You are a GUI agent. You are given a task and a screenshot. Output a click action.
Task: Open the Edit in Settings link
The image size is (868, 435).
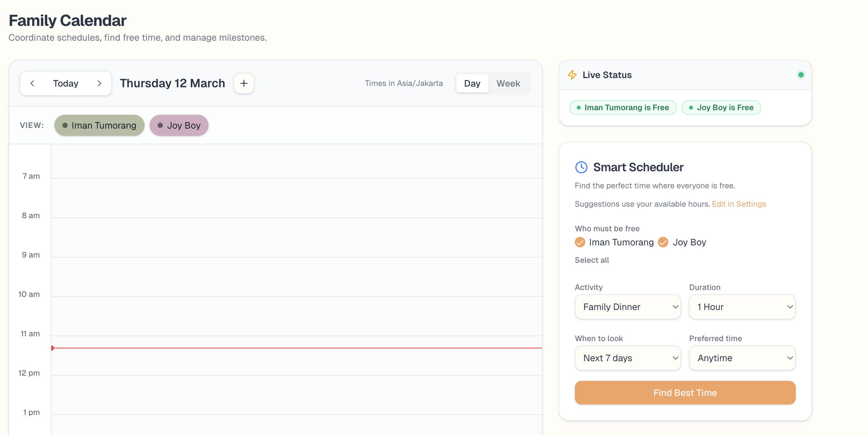tap(739, 204)
